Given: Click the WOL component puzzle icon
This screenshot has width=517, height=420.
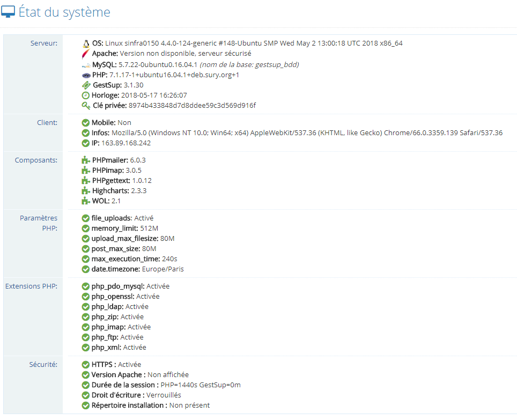Looking at the screenshot, I should click(86, 201).
